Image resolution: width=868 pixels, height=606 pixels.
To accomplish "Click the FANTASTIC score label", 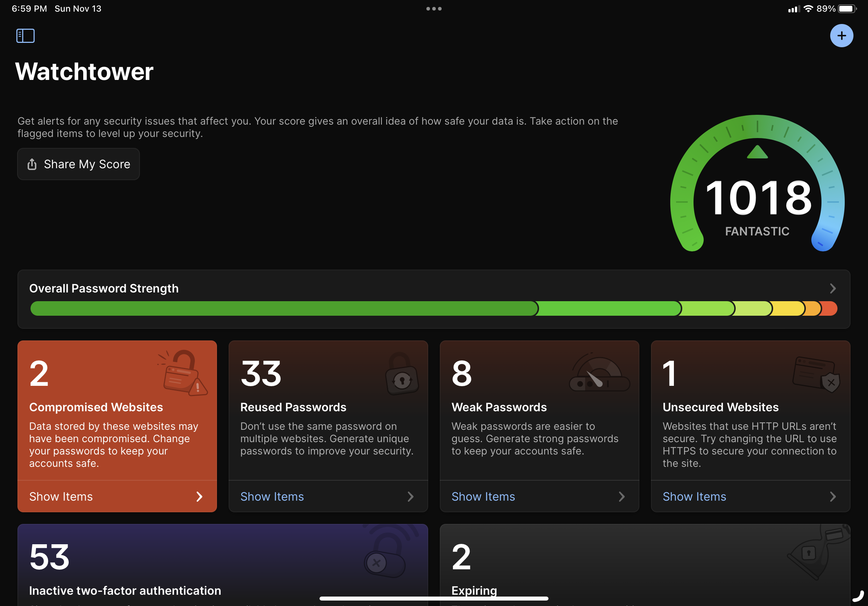I will [x=757, y=231].
